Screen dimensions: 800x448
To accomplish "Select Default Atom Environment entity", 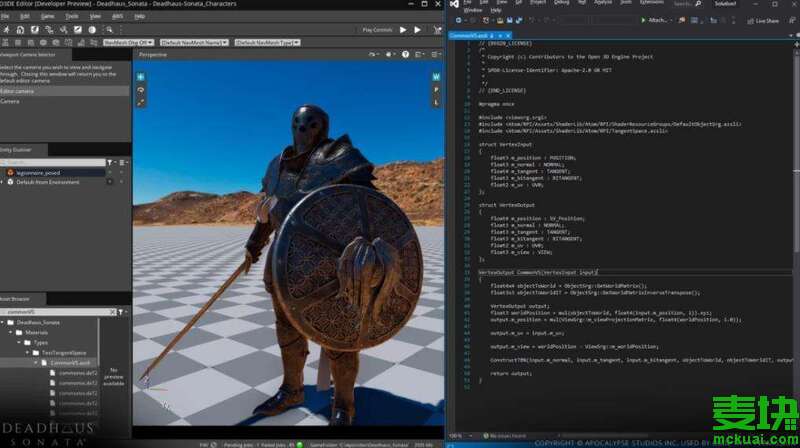I will 47,182.
